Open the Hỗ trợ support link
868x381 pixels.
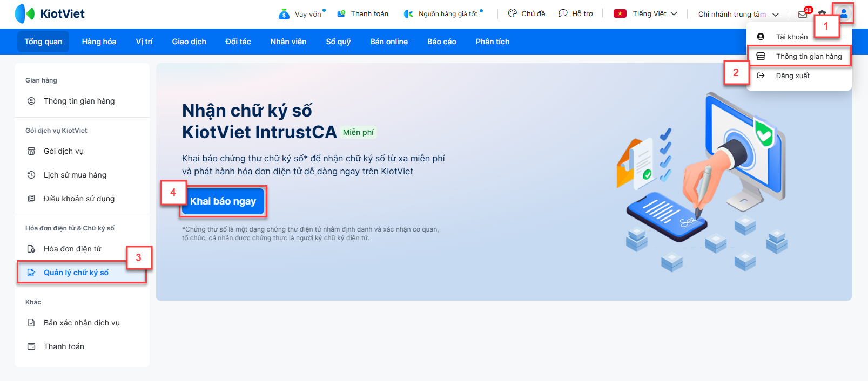582,13
